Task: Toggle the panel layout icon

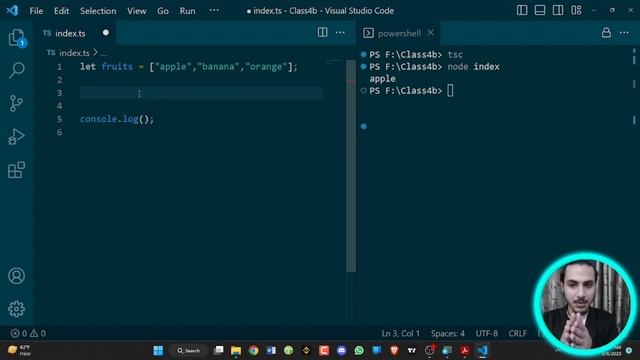Action: (540, 10)
